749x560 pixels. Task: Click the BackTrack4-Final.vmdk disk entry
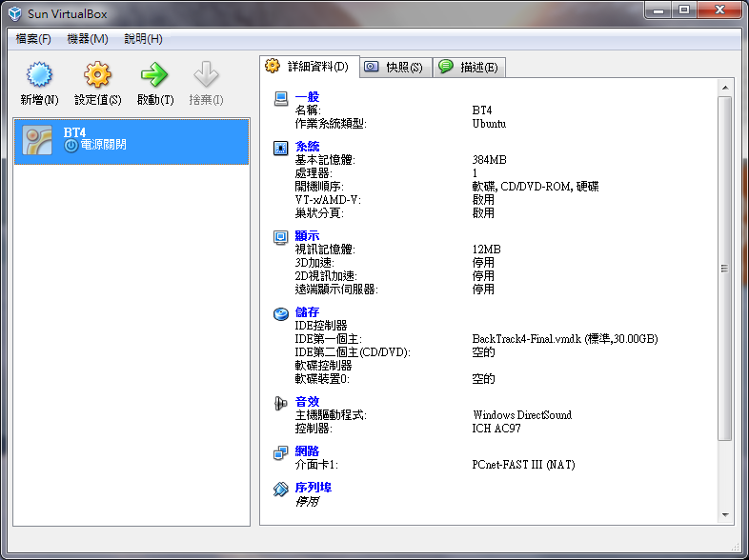coord(565,339)
